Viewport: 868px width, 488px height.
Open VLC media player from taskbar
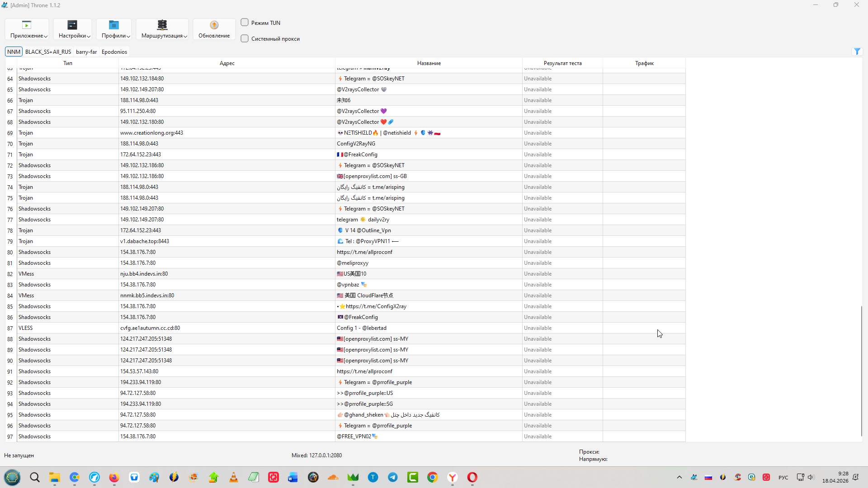tap(234, 477)
